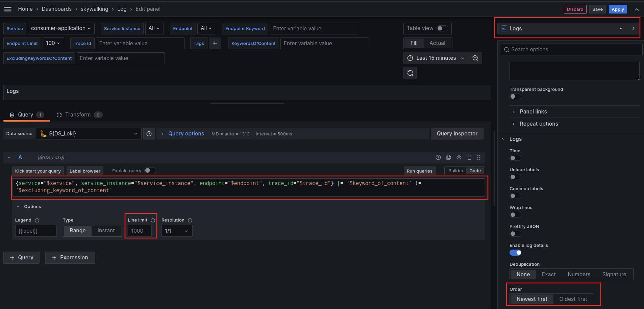The width and height of the screenshot is (644, 309).
Task: Click the Search options field
Action: click(x=571, y=50)
